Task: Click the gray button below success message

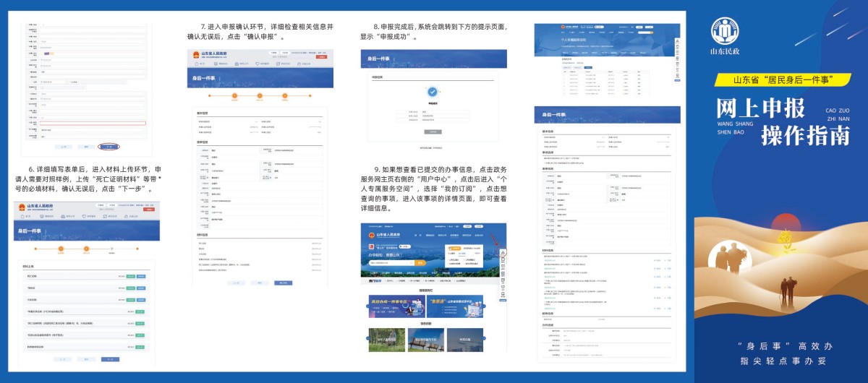Action: [x=432, y=132]
